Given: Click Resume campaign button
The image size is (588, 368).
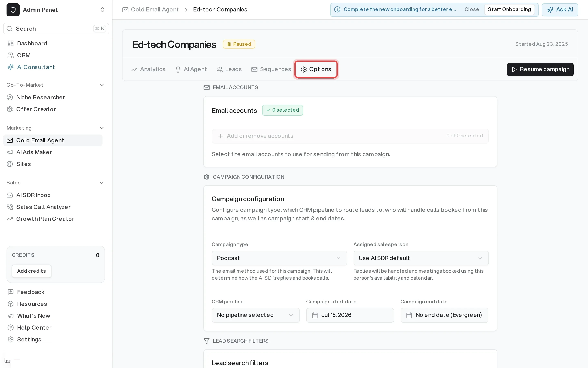Looking at the screenshot, I should click(x=540, y=69).
